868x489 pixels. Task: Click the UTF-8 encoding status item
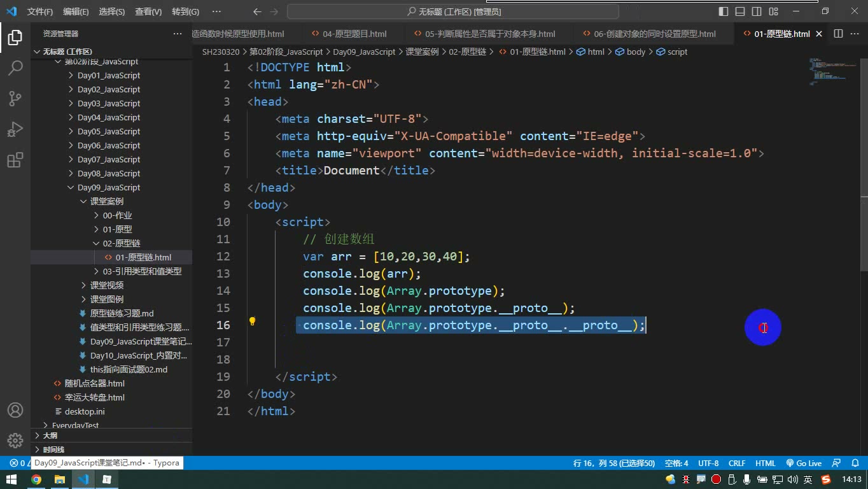[708, 463]
